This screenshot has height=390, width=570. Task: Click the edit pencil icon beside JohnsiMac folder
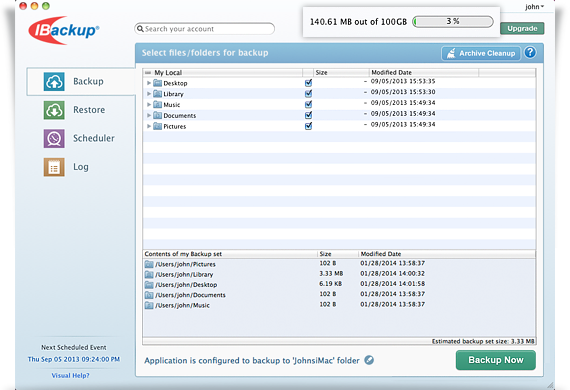(x=369, y=360)
